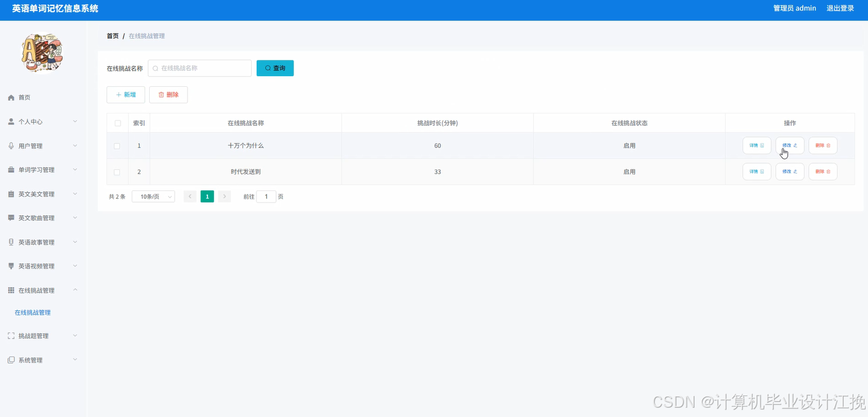The height and width of the screenshot is (417, 868).
Task: Open 首页 in the sidebar menu
Action: tap(43, 98)
